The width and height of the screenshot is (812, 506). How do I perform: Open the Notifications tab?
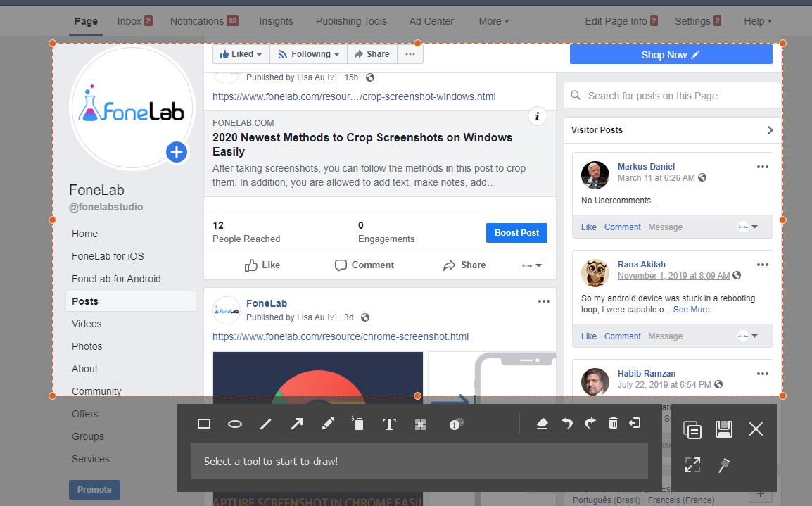tap(204, 21)
